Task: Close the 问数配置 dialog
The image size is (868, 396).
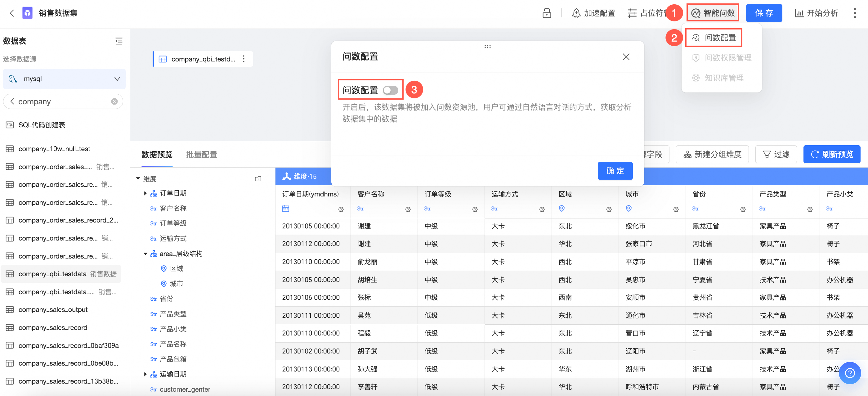Action: tap(626, 56)
